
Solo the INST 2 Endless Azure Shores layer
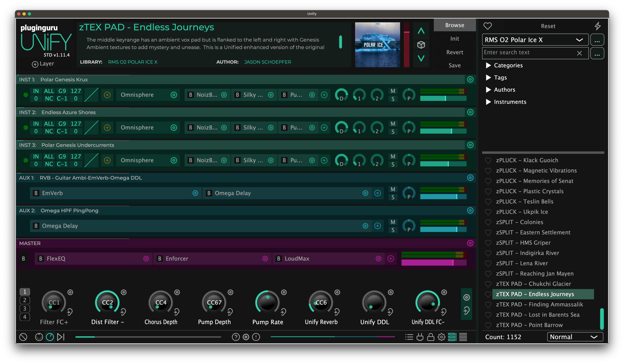pos(393,132)
